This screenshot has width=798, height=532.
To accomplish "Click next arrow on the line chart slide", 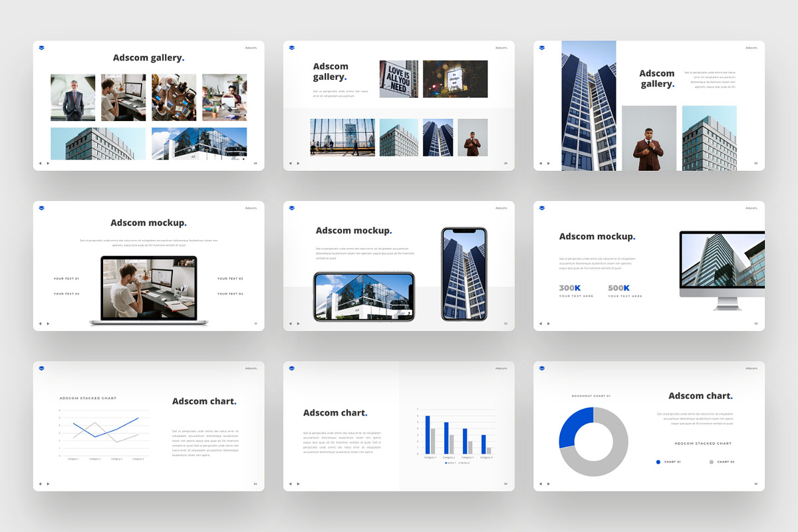I will click(48, 483).
